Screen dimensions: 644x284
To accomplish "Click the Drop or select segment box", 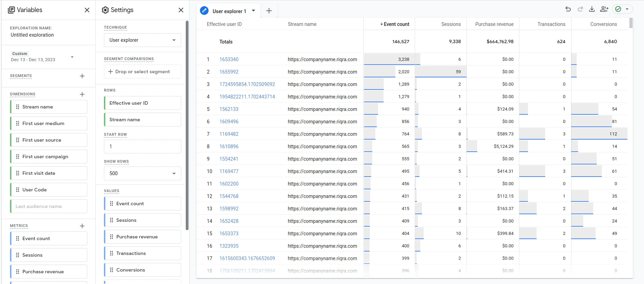I will point(143,72).
